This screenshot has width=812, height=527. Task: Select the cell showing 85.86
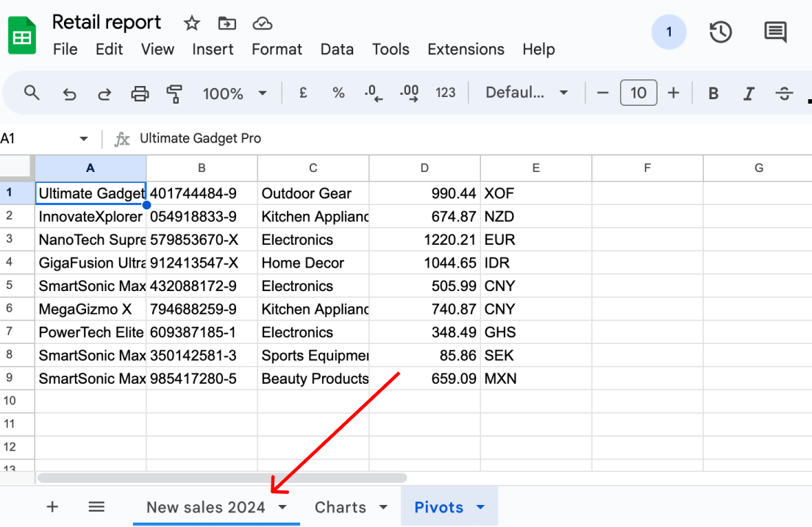424,356
